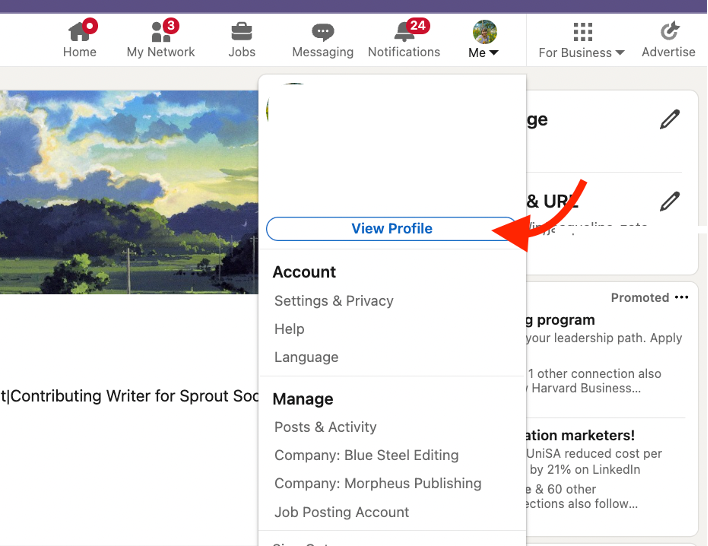708x546 pixels.
Task: Click the Me profile avatar
Action: 484,32
